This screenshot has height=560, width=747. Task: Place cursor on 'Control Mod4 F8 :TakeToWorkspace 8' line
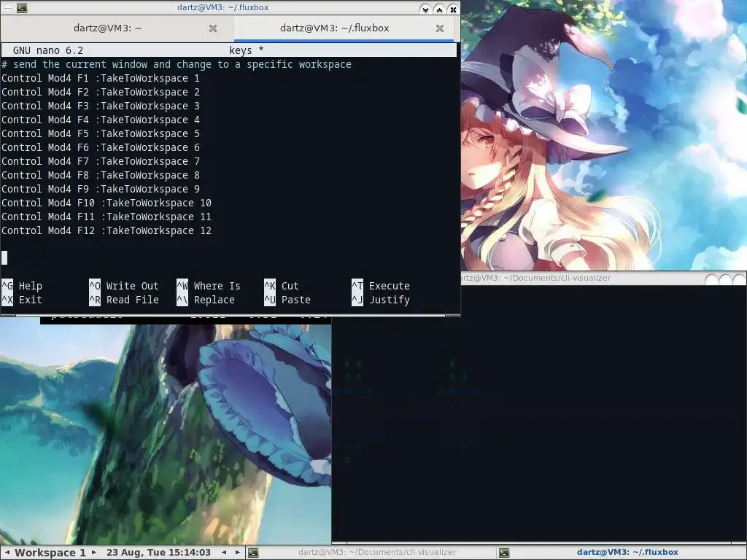(101, 175)
